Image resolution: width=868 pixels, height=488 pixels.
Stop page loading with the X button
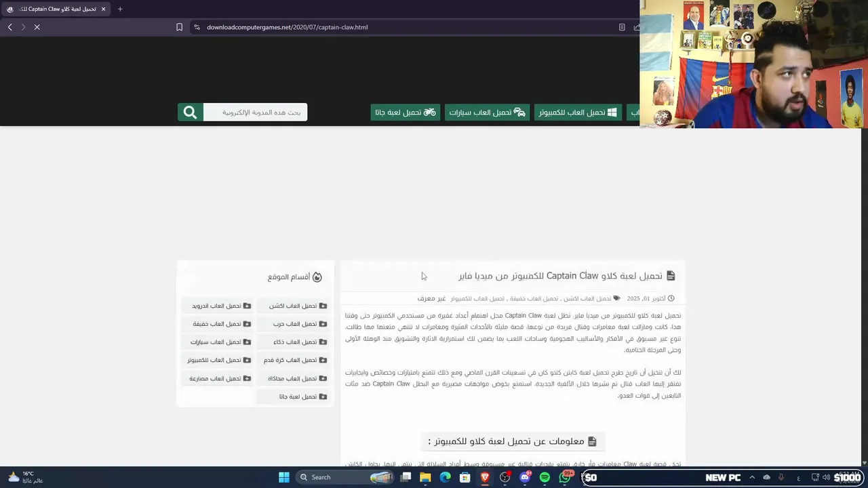pos(37,27)
